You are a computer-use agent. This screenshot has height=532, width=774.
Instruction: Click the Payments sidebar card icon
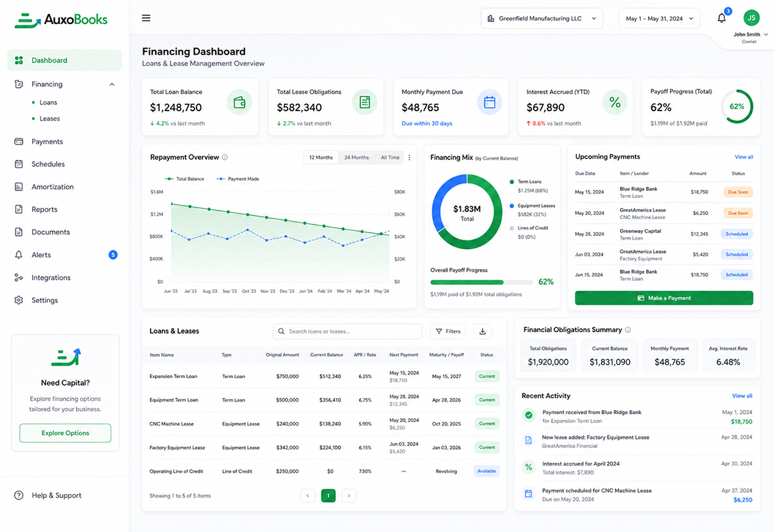pyautogui.click(x=19, y=142)
